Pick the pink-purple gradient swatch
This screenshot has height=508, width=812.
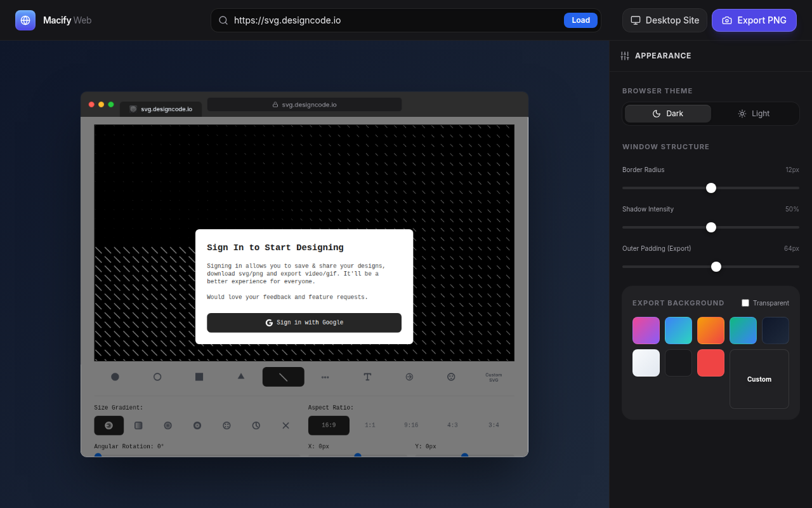[646, 330]
